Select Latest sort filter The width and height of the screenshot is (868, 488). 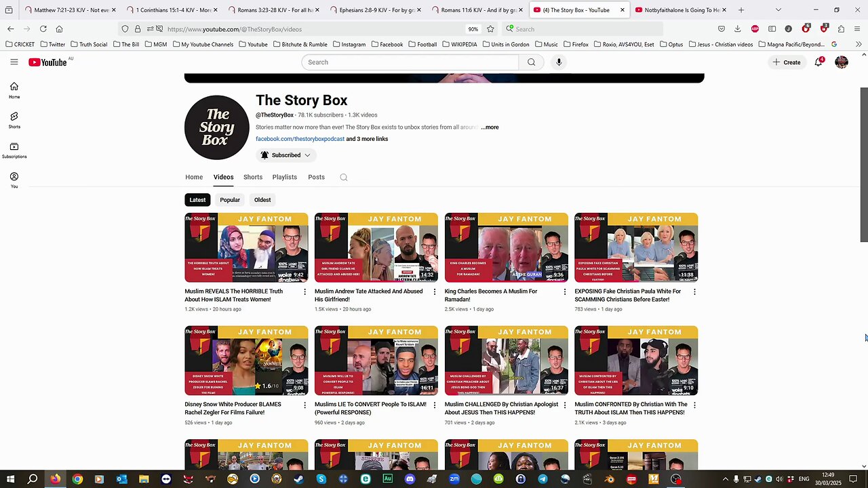[x=197, y=200]
